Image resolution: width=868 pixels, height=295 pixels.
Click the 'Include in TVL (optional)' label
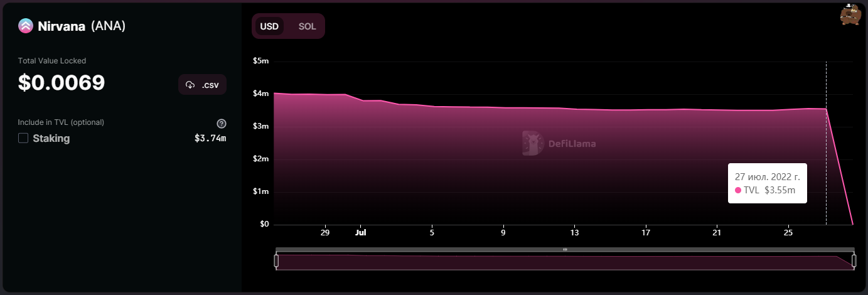click(62, 122)
